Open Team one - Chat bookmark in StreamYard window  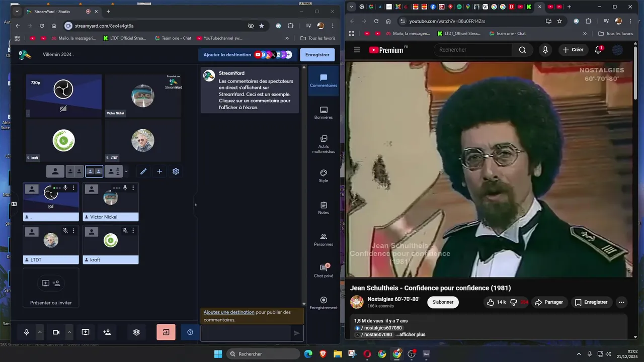(x=173, y=38)
